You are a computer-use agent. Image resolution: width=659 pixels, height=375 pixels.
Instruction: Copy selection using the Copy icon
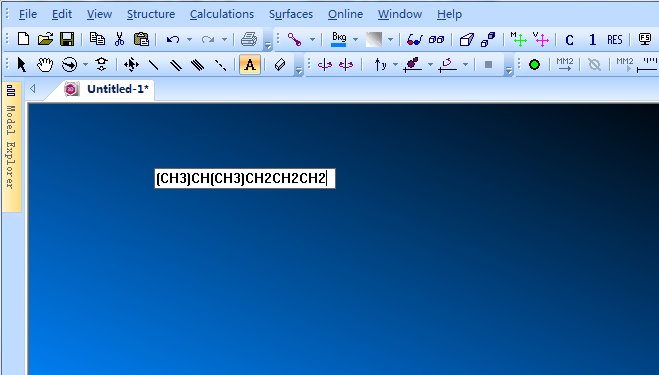click(98, 40)
